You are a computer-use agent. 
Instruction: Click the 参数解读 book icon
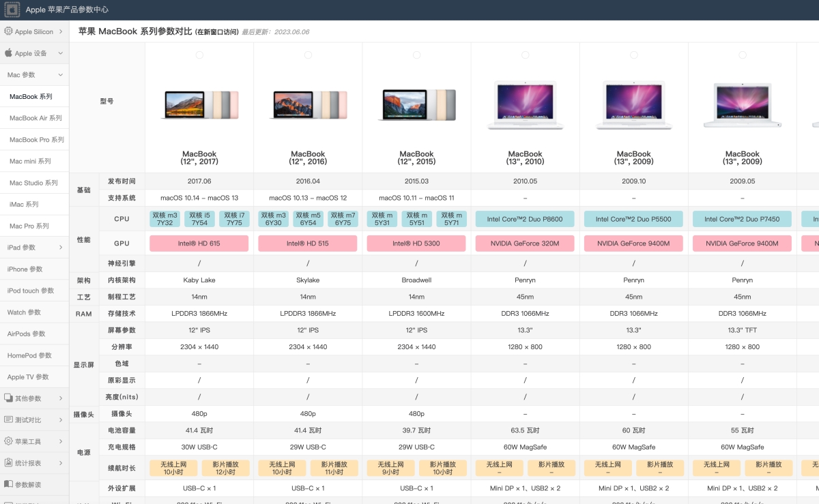[8, 484]
